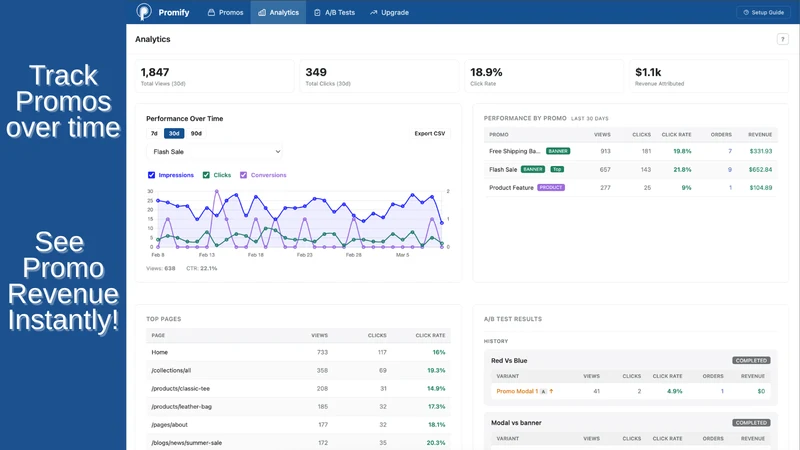Click the /pages/about page row
Screen dimensions: 800x450
(298, 424)
